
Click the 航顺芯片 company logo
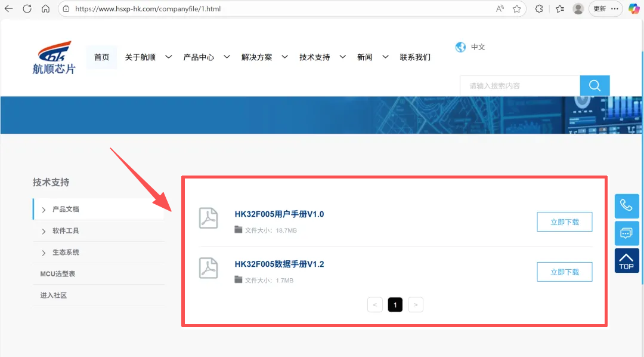(x=52, y=57)
